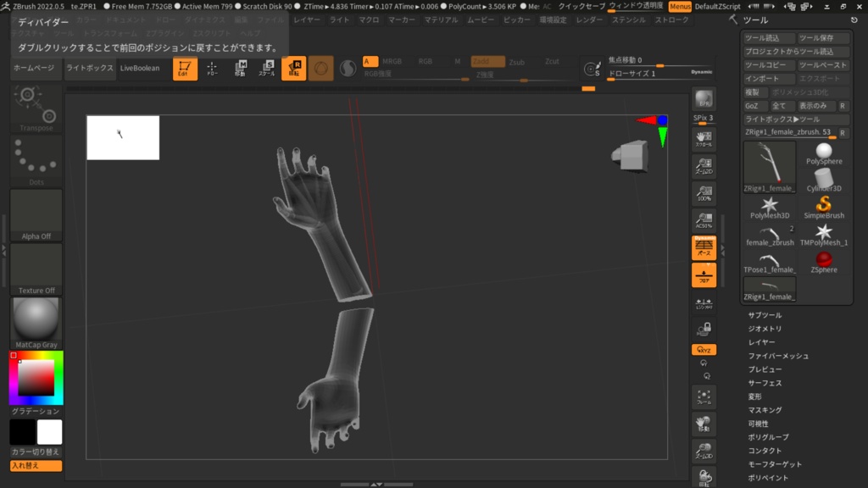
Task: Select the Draw mode crosshair icon
Action: pyautogui.click(x=212, y=69)
